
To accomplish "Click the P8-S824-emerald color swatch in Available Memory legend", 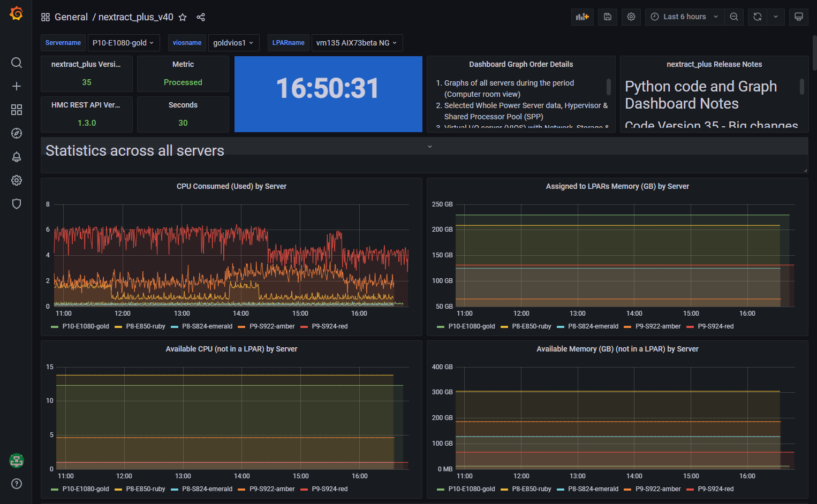I will tap(561, 489).
